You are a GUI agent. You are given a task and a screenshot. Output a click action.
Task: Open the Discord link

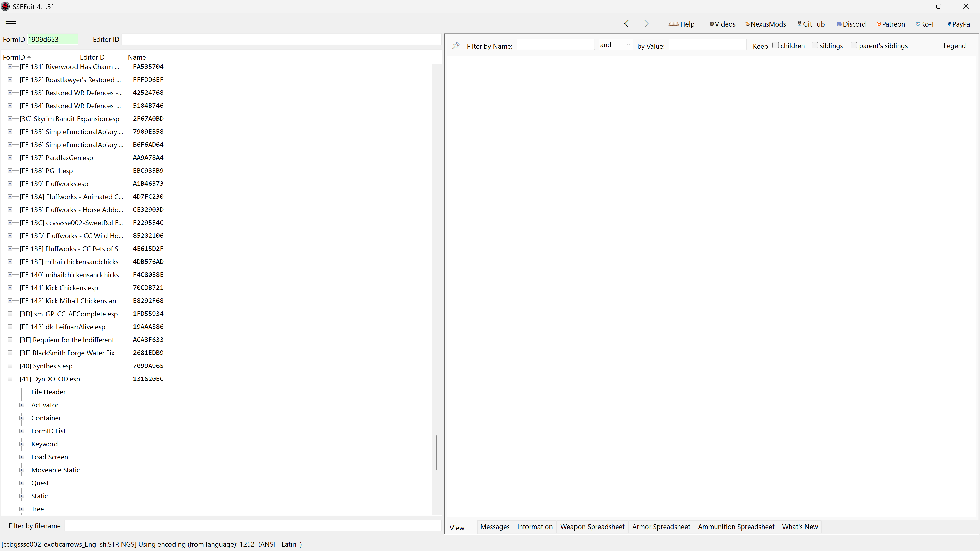click(x=851, y=24)
